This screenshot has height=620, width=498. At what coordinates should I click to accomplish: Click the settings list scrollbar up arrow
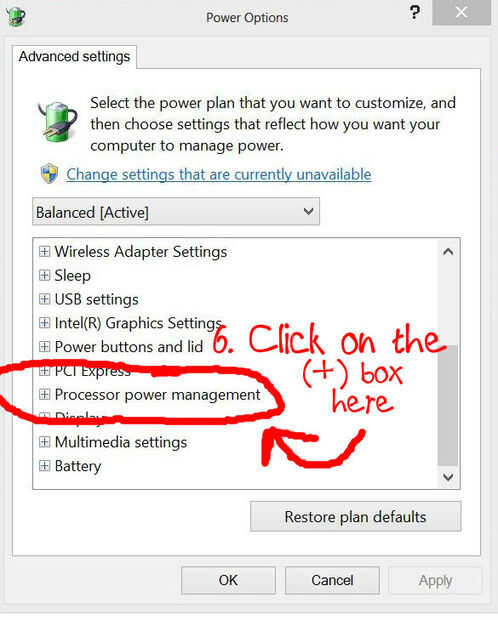448,251
